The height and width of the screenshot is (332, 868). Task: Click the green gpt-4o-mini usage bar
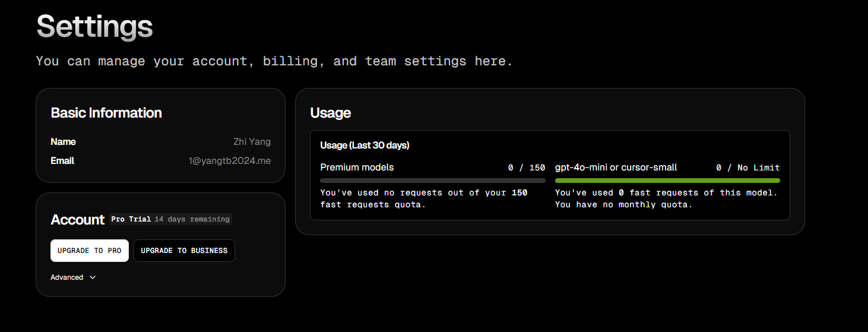pos(667,180)
